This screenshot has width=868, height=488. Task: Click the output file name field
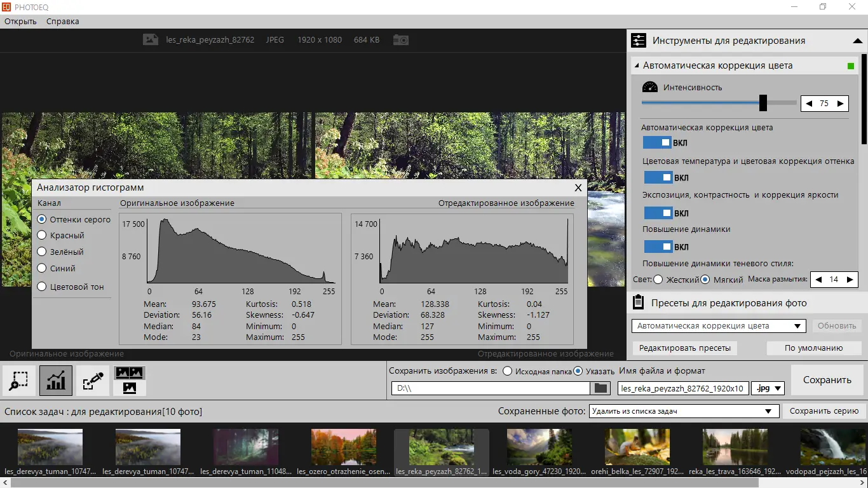point(682,388)
